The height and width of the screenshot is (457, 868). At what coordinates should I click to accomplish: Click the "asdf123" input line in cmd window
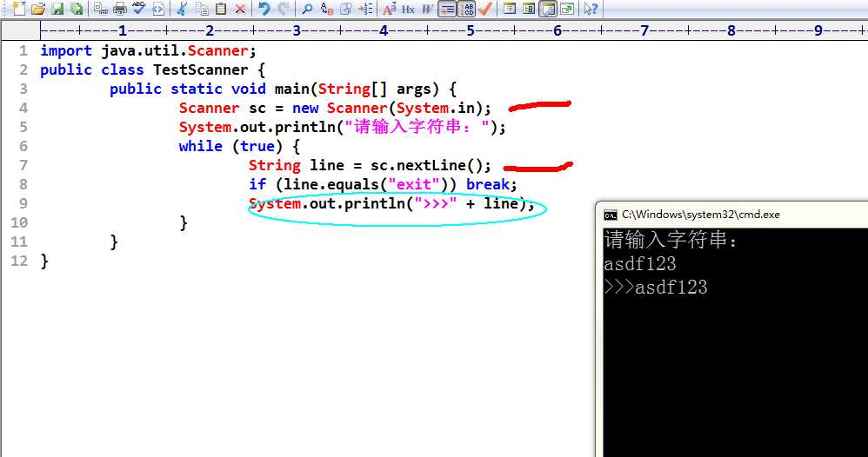[640, 264]
